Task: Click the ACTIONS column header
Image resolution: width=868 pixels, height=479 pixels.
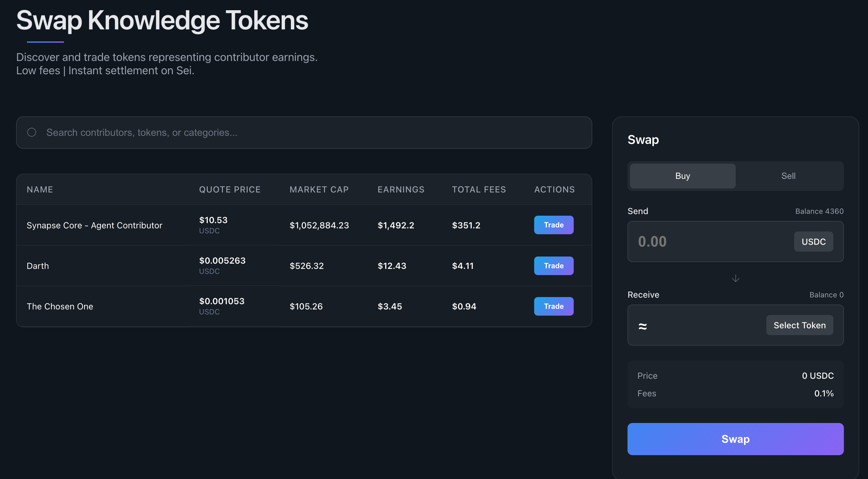Action: coord(554,190)
